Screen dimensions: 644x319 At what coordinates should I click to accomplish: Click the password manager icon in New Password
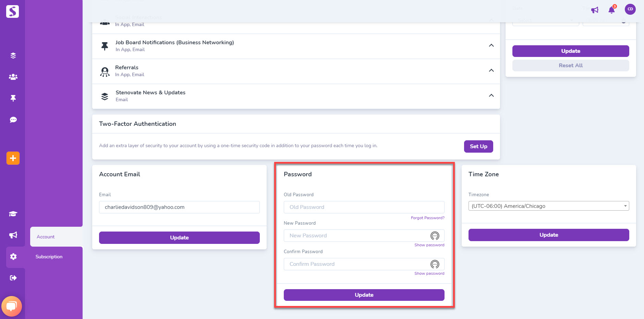(x=435, y=236)
